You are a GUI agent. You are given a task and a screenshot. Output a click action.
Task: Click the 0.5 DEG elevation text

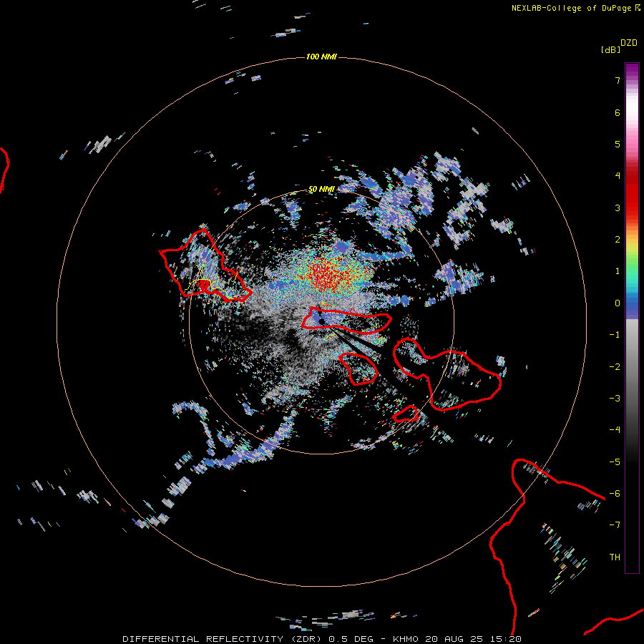coord(351,639)
